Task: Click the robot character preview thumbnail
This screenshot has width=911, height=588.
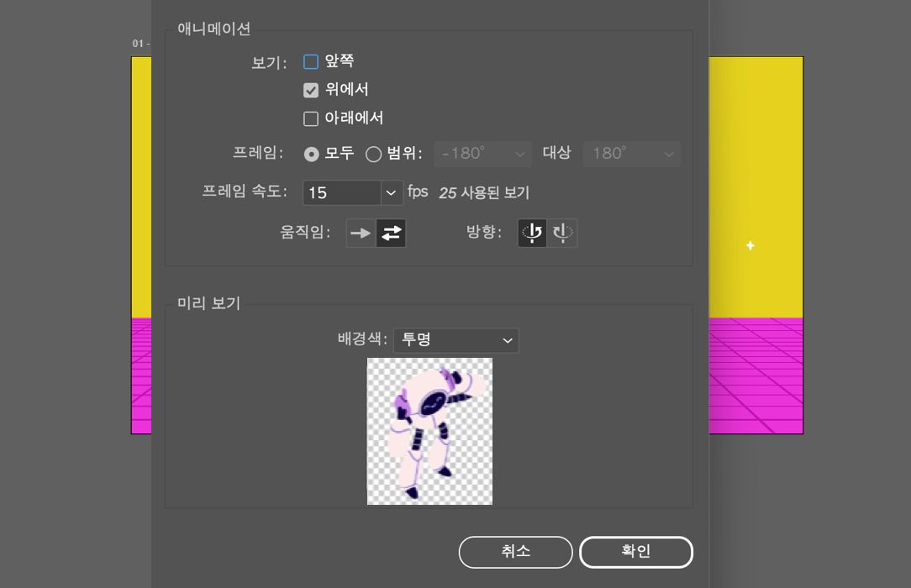Action: tap(429, 430)
